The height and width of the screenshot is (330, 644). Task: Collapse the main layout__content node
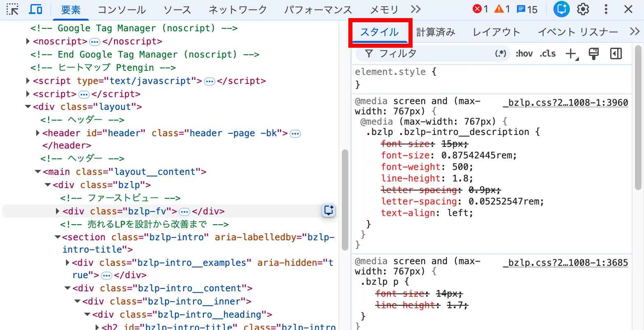point(38,172)
